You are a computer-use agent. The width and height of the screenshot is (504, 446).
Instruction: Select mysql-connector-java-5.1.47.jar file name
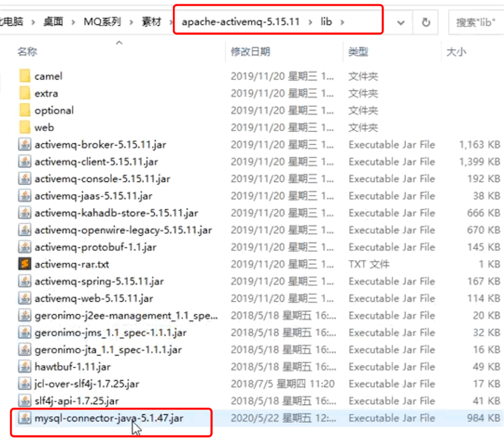(x=109, y=419)
